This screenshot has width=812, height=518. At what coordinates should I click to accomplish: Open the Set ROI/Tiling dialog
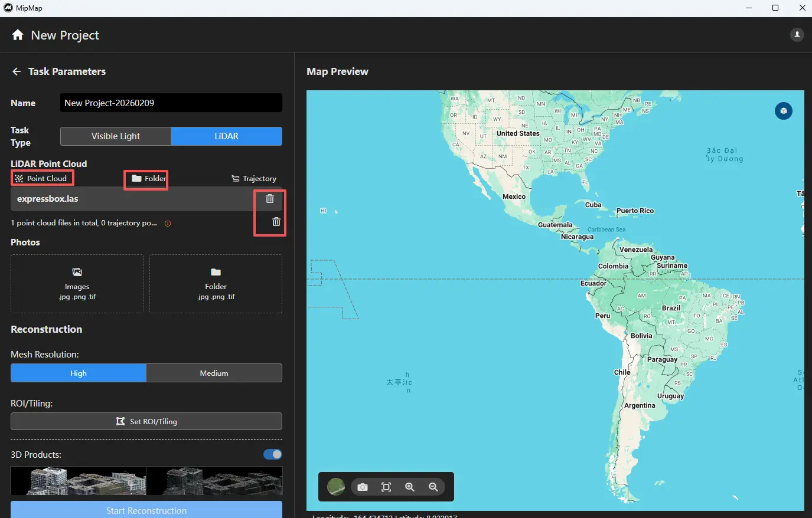click(x=146, y=421)
